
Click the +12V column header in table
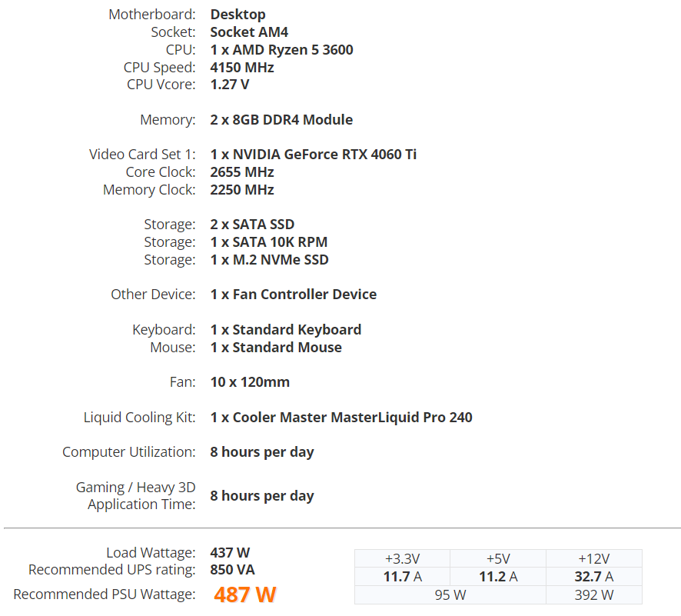point(593,558)
